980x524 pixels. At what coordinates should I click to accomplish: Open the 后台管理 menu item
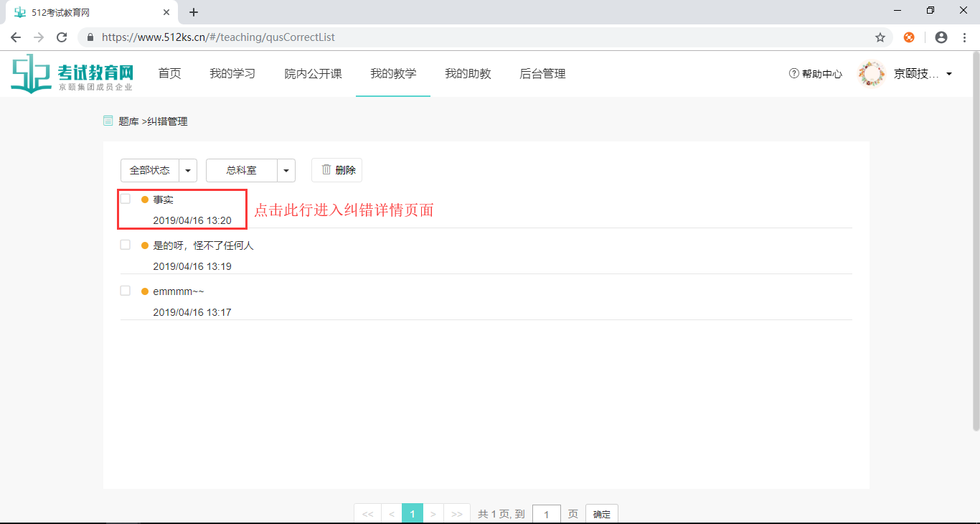[542, 72]
